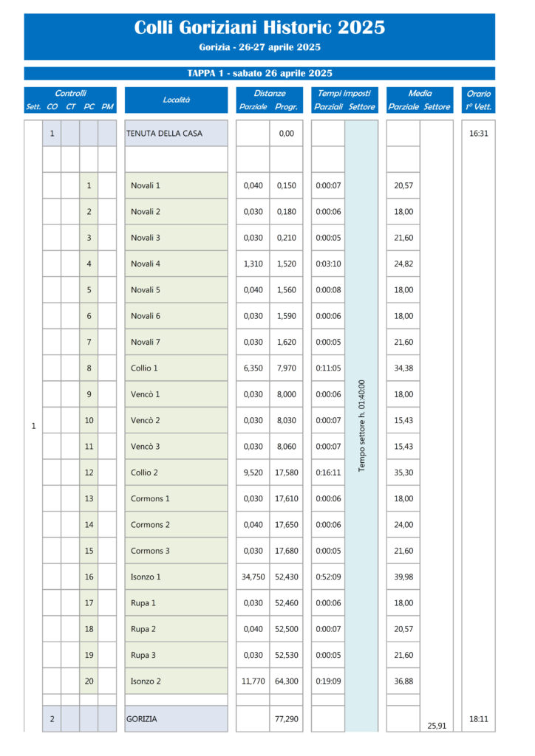Select the 'Isonzo 2' location cell

pos(176,681)
